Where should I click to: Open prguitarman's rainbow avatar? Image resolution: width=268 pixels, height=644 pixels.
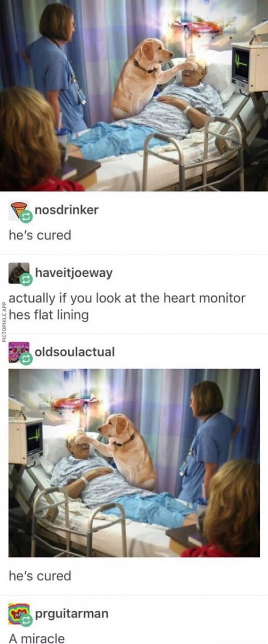[x=18, y=614]
